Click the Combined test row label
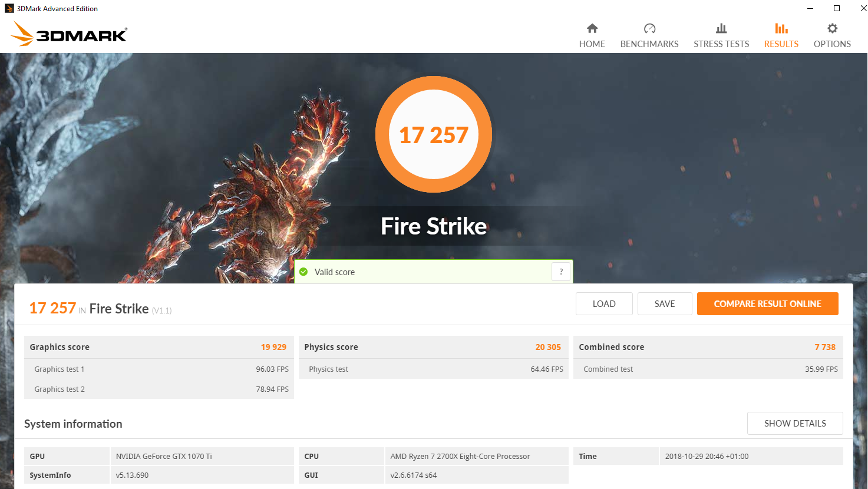Screen dimensions: 868x489 pyautogui.click(x=608, y=369)
